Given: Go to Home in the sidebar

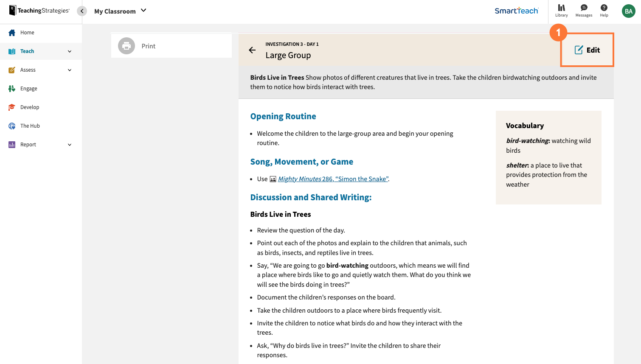Looking at the screenshot, I should pyautogui.click(x=28, y=32).
